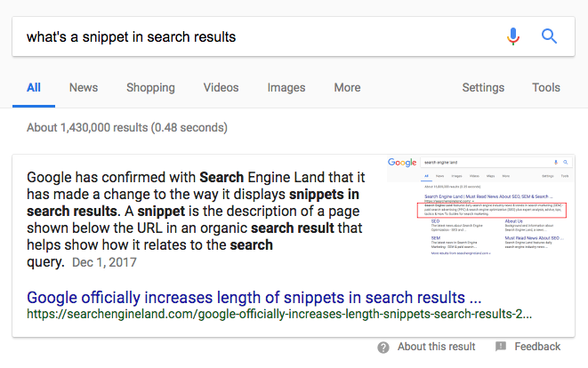Switch to the News tab
The image size is (588, 368).
pyautogui.click(x=84, y=88)
